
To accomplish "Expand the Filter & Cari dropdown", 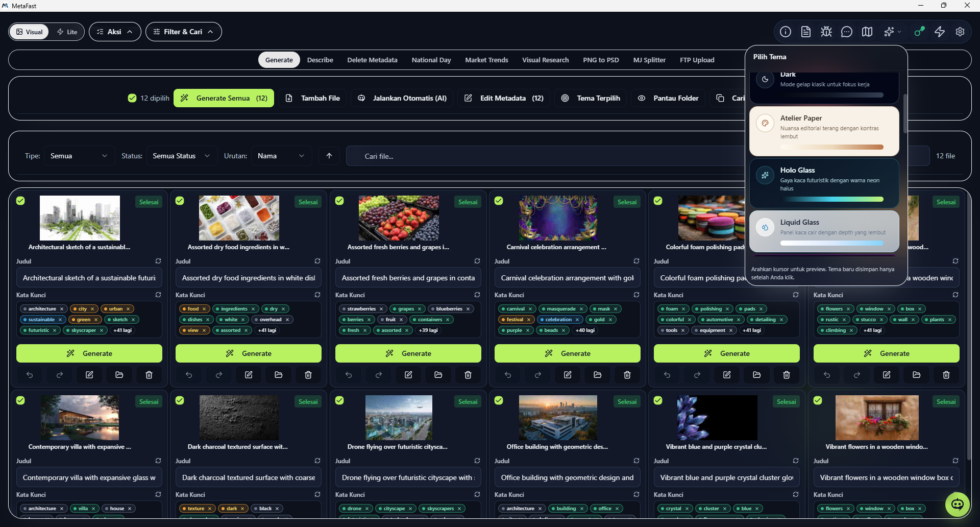I will [x=184, y=32].
